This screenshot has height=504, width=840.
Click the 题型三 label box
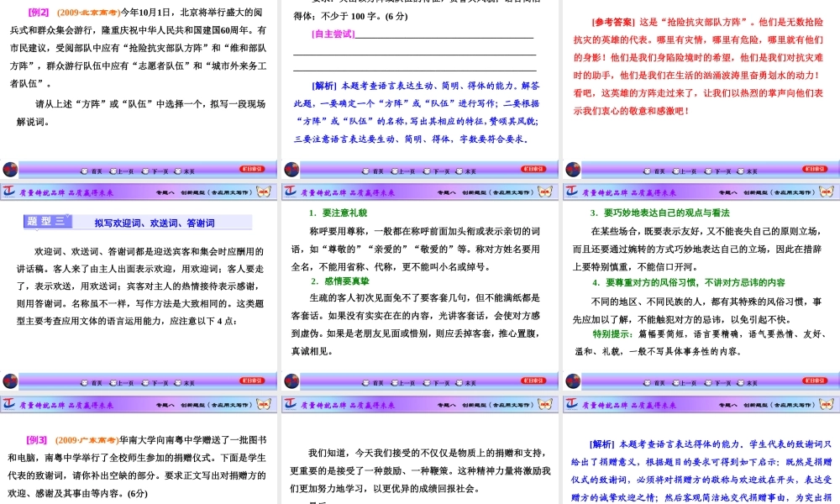pos(47,221)
